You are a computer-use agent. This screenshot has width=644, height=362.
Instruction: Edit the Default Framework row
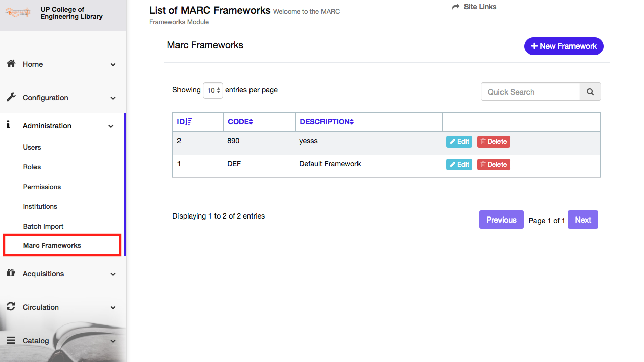[459, 164]
